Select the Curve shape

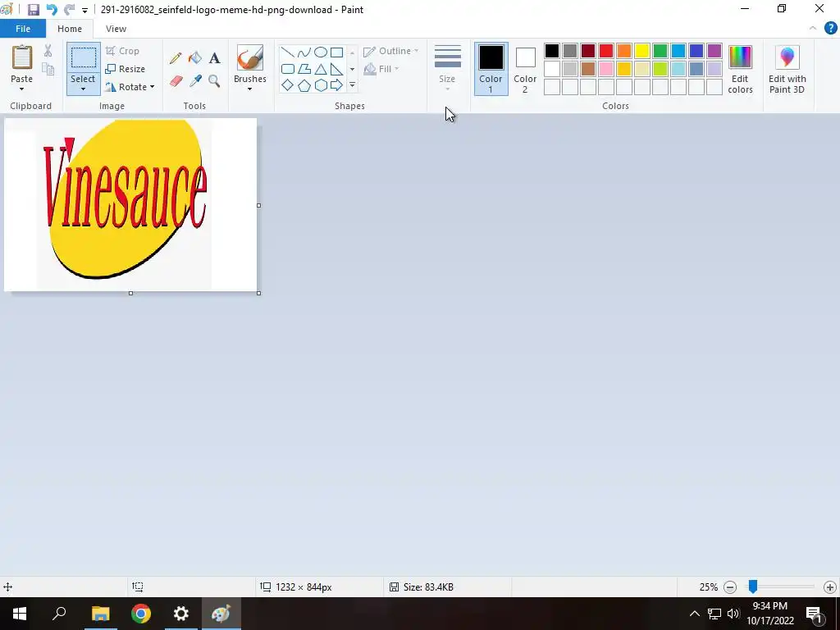(x=304, y=52)
